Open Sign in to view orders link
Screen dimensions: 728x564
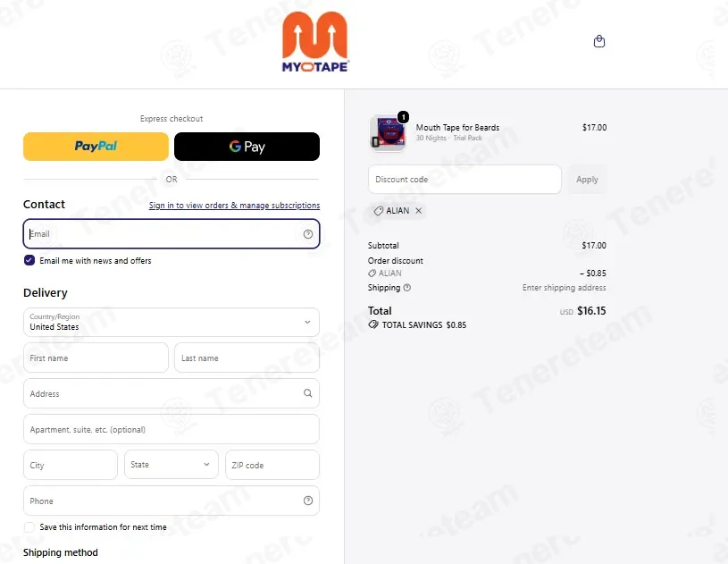click(x=234, y=206)
